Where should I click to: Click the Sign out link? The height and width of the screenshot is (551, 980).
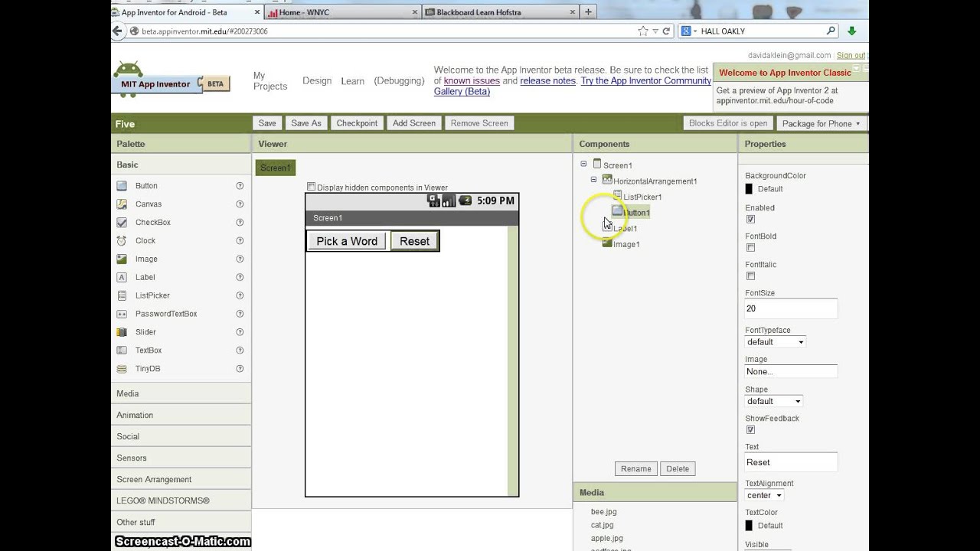[x=851, y=55]
